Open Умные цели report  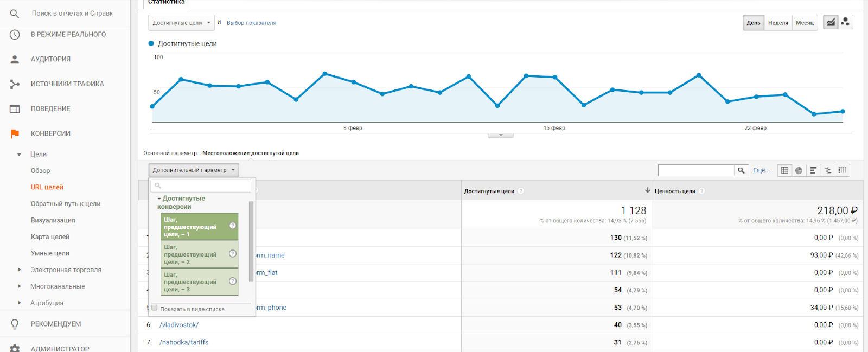(50, 253)
